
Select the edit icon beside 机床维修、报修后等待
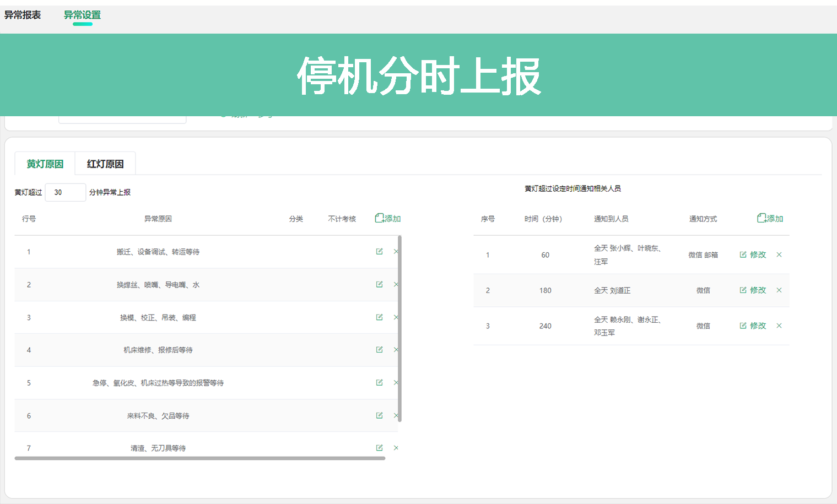pyautogui.click(x=379, y=349)
